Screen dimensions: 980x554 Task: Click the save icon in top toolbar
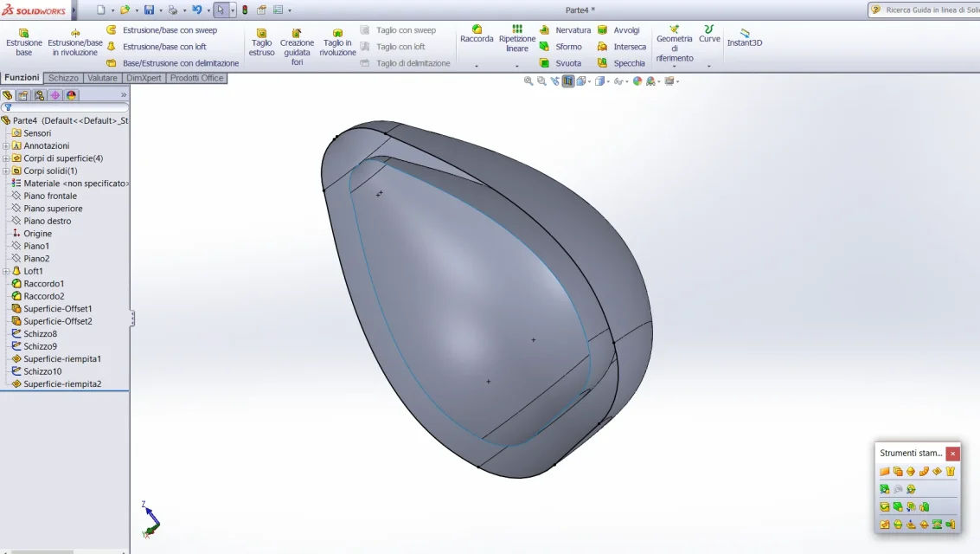[x=149, y=10]
